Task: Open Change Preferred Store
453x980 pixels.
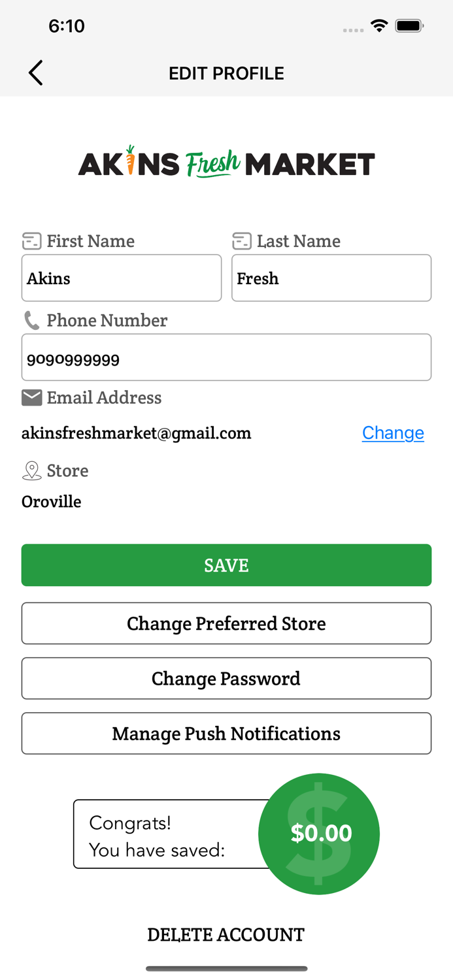Action: pyautogui.click(x=226, y=623)
